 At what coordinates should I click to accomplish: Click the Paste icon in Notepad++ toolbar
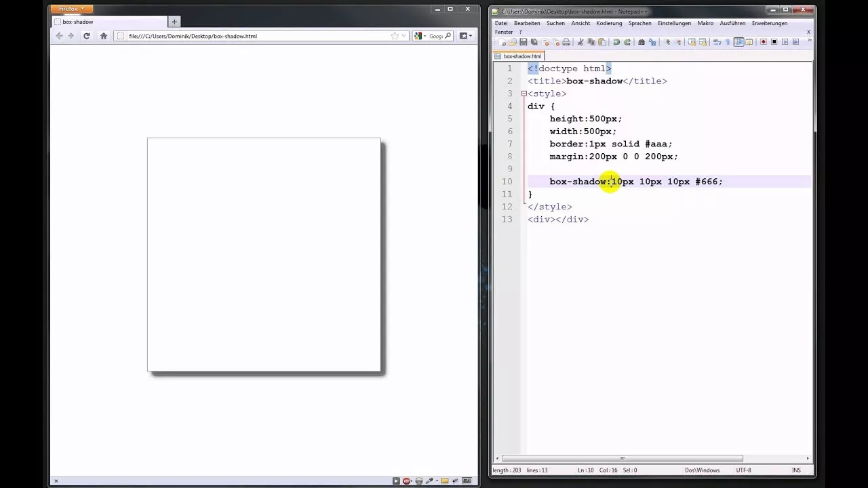[x=601, y=41]
